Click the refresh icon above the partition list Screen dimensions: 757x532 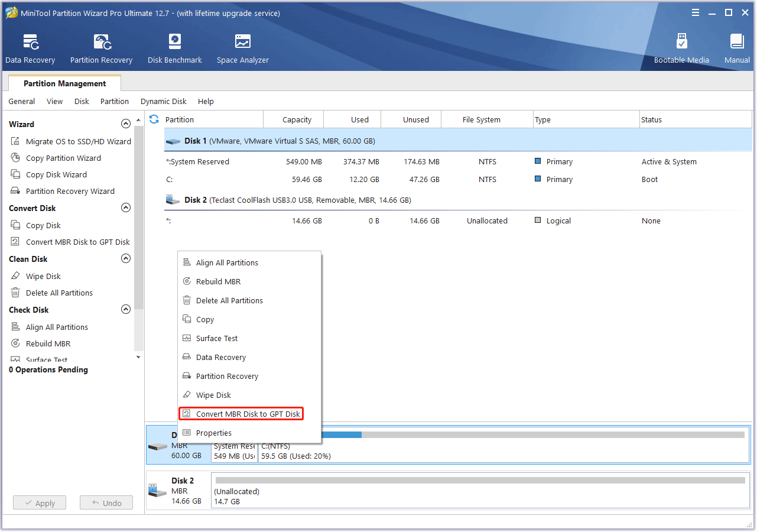[154, 119]
